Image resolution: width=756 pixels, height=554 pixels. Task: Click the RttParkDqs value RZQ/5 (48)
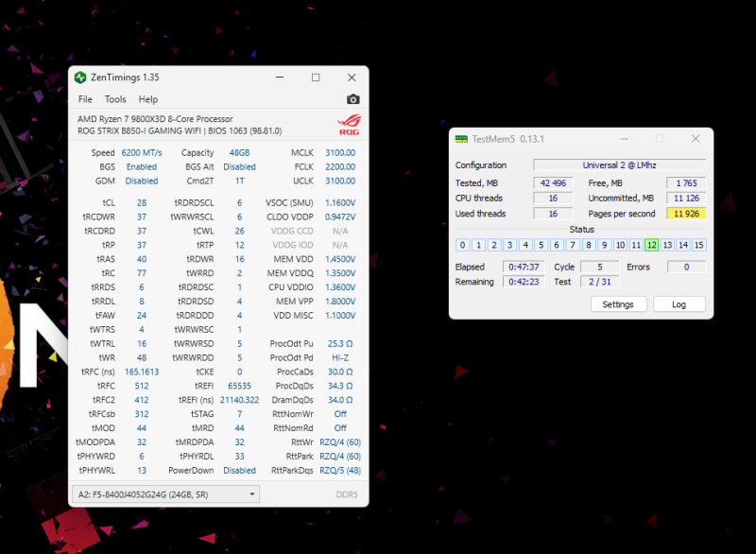click(x=340, y=470)
